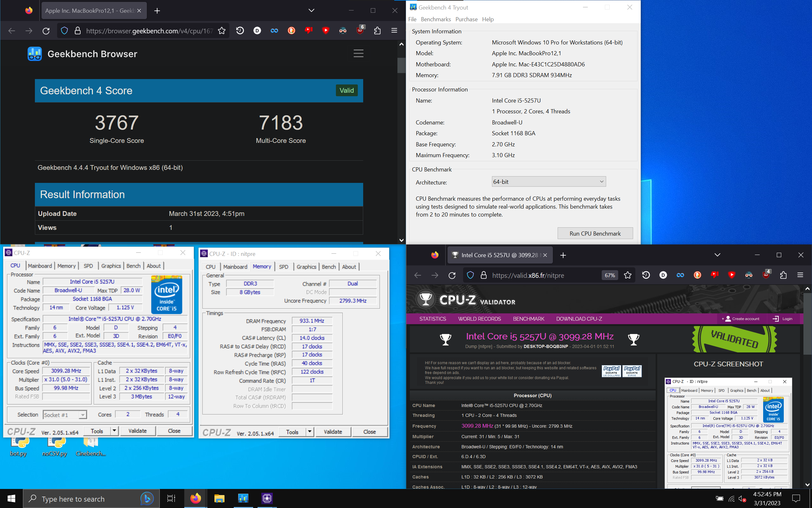Click the CPU-Z icon in the taskbar
Screen dimensions: 812x508
pos(267,498)
